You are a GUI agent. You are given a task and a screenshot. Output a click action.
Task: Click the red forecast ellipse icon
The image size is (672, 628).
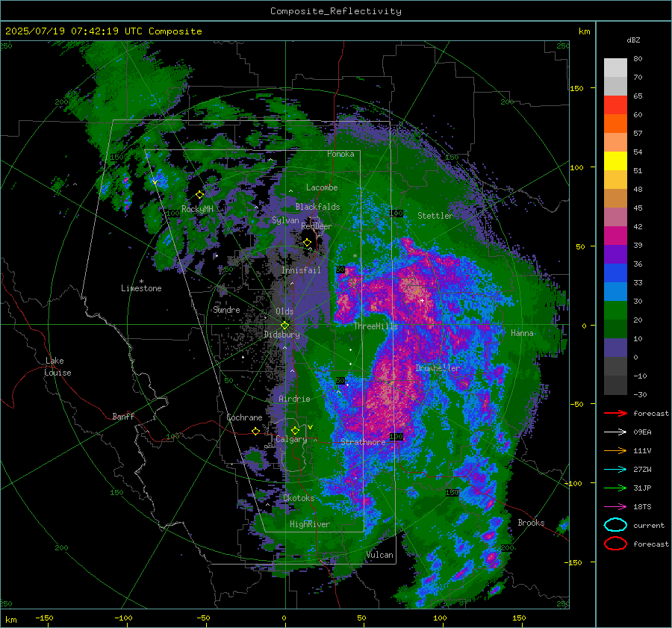pyautogui.click(x=615, y=544)
